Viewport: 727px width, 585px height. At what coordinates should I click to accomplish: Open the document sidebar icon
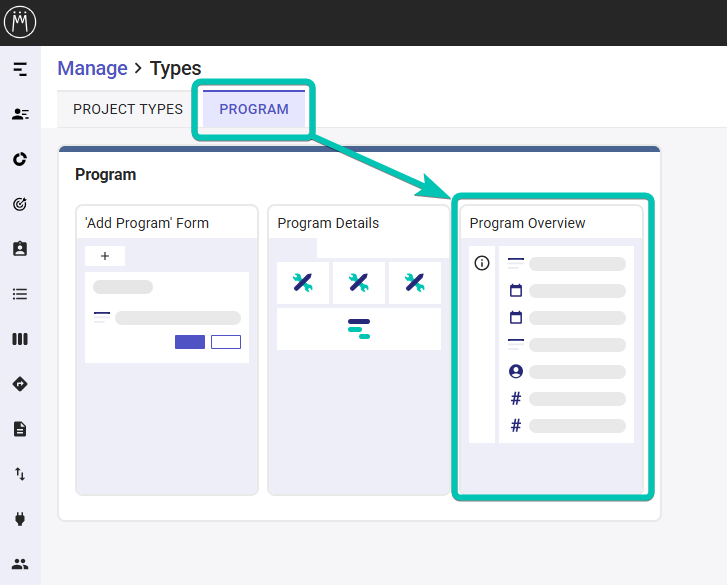click(20, 429)
